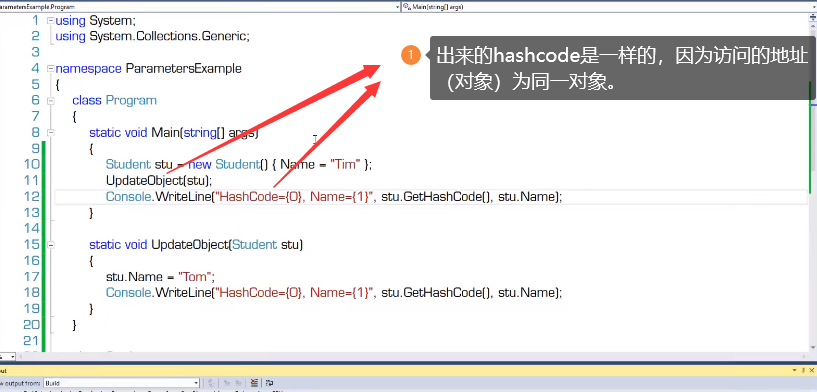
Task: Click 'using System;' on line 1
Action: [x=95, y=21]
